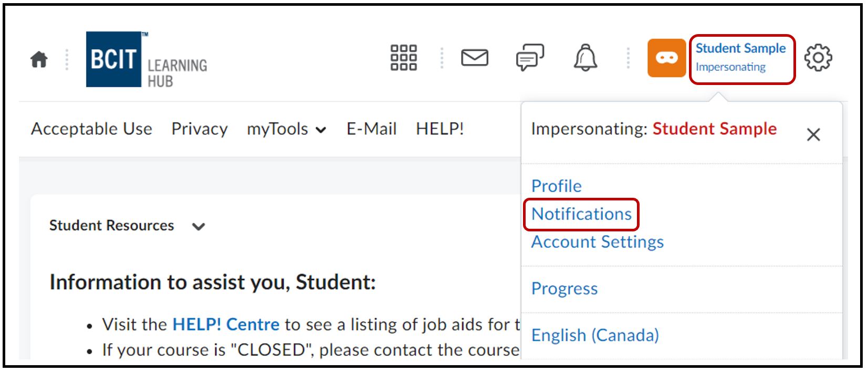Open the admin tools gear icon
Screen dimensions: 868x372
pos(818,58)
